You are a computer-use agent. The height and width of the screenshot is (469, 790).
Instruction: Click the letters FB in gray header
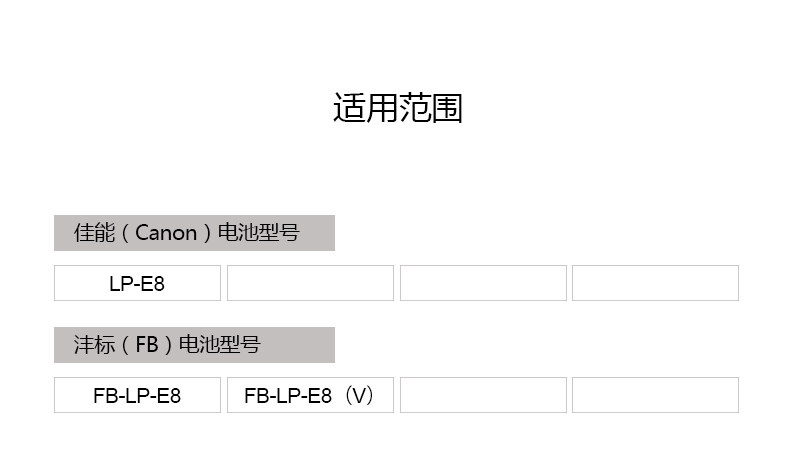(x=146, y=345)
